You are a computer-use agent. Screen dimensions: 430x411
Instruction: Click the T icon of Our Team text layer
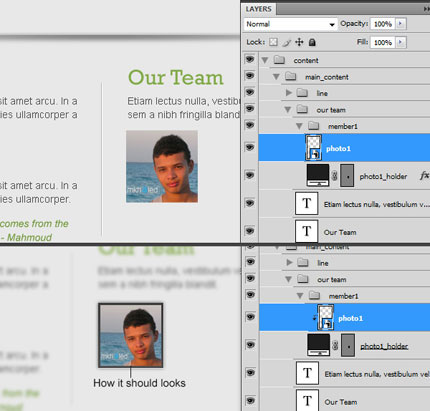pyautogui.click(x=306, y=231)
